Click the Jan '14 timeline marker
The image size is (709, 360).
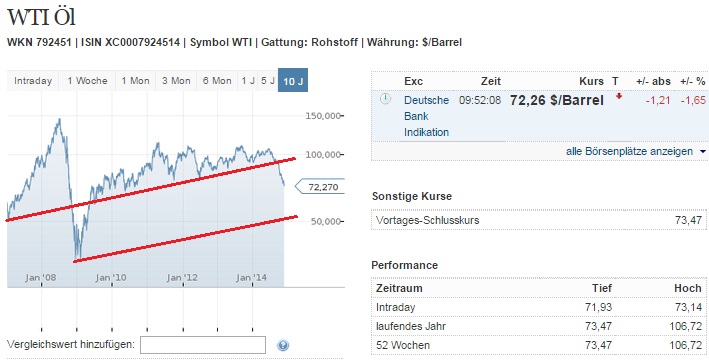click(251, 278)
